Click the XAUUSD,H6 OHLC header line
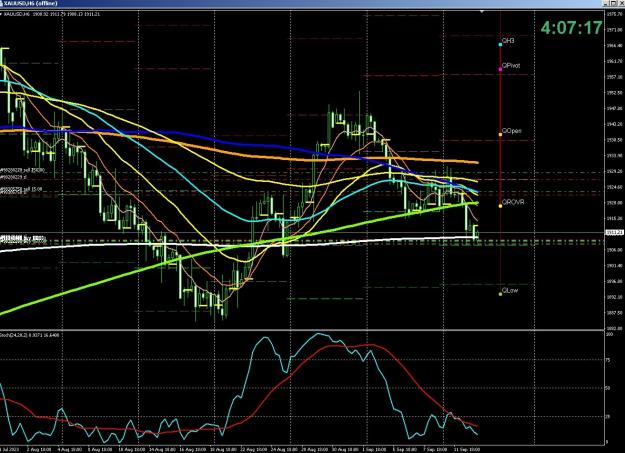Image resolution: width=625 pixels, height=453 pixels. pos(52,14)
